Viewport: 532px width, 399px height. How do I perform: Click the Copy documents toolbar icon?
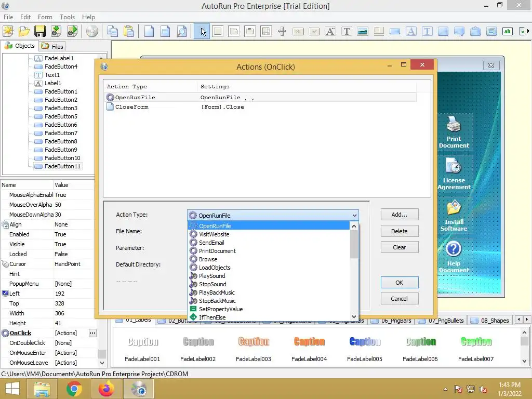(x=112, y=31)
